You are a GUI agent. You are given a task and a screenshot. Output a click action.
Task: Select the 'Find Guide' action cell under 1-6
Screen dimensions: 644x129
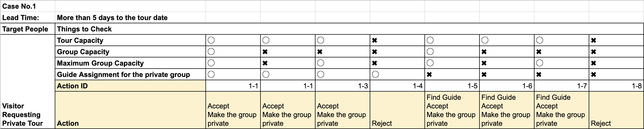506,110
